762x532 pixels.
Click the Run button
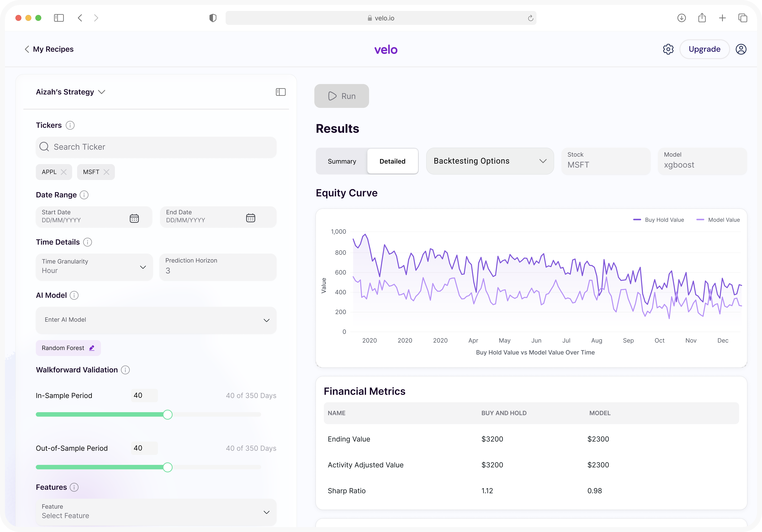click(x=342, y=96)
